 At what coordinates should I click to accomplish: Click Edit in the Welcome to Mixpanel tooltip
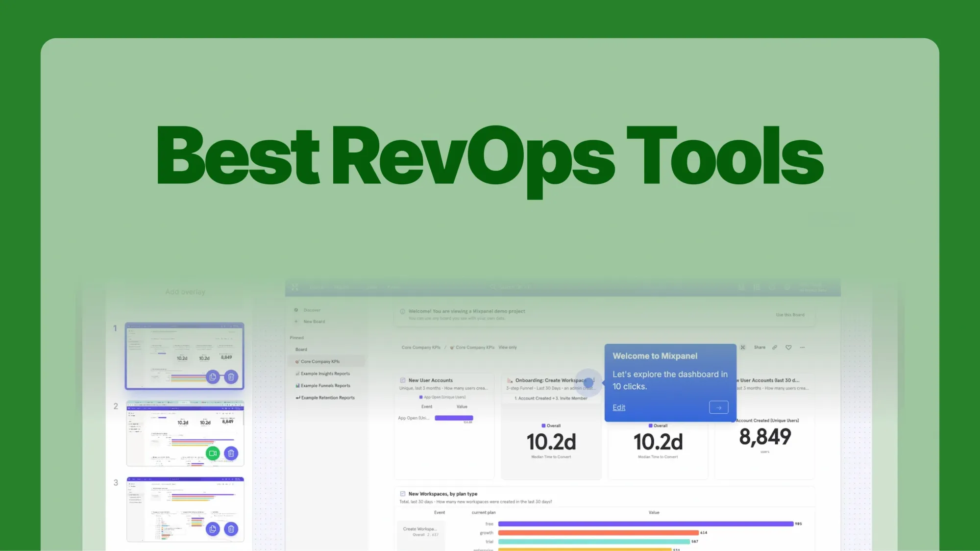pyautogui.click(x=619, y=407)
